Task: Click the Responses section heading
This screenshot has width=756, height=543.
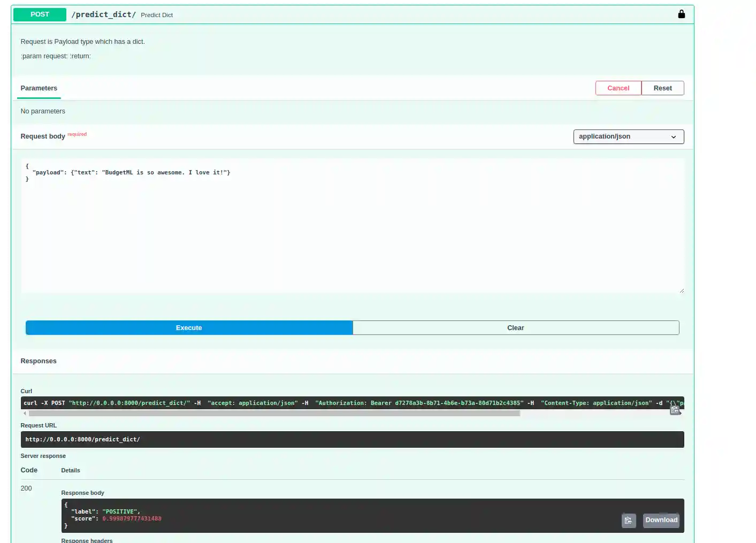Action: coord(39,361)
